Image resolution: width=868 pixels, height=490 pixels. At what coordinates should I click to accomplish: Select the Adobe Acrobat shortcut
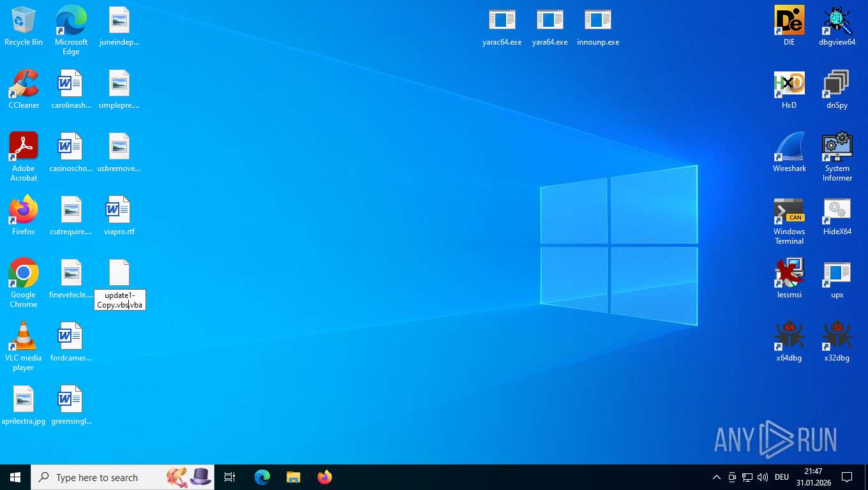coord(24,157)
